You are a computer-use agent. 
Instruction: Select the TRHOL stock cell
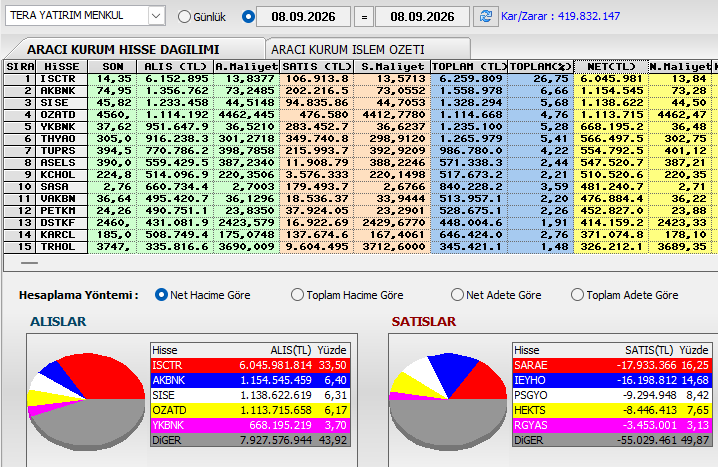point(62,247)
